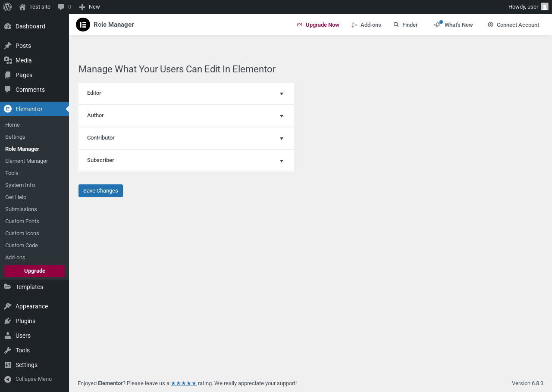Click the plus icon next to New
552x392 pixels.
click(x=82, y=7)
